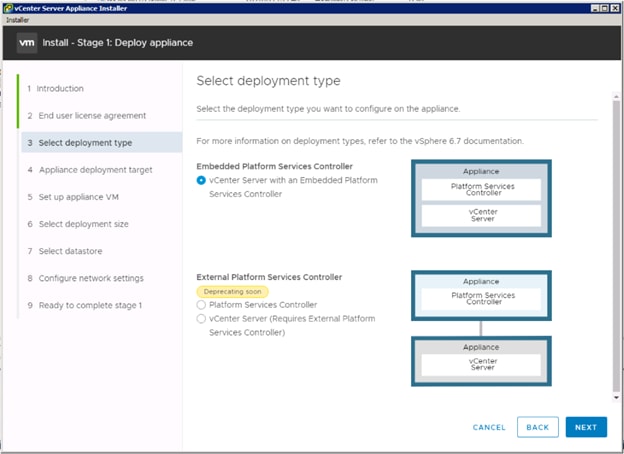Viewport: 624px width, 454px height.
Task: Click the CANCEL button
Action: pyautogui.click(x=489, y=427)
